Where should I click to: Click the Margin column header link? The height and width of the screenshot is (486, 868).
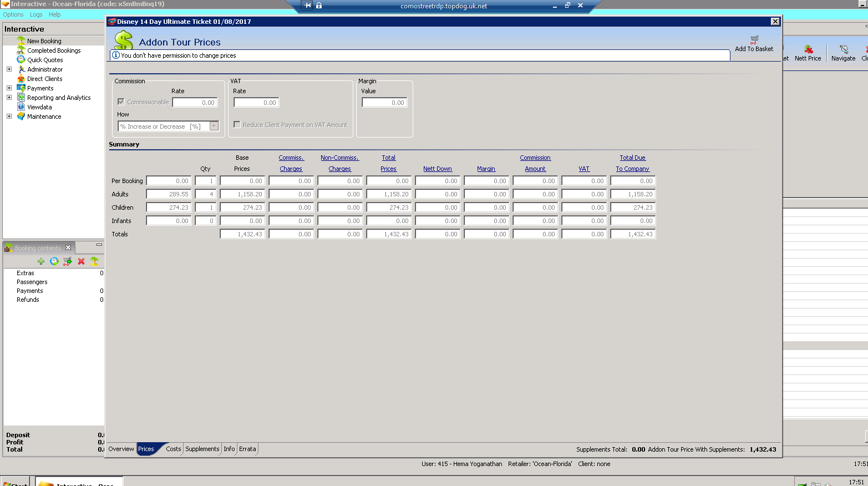[x=486, y=169]
